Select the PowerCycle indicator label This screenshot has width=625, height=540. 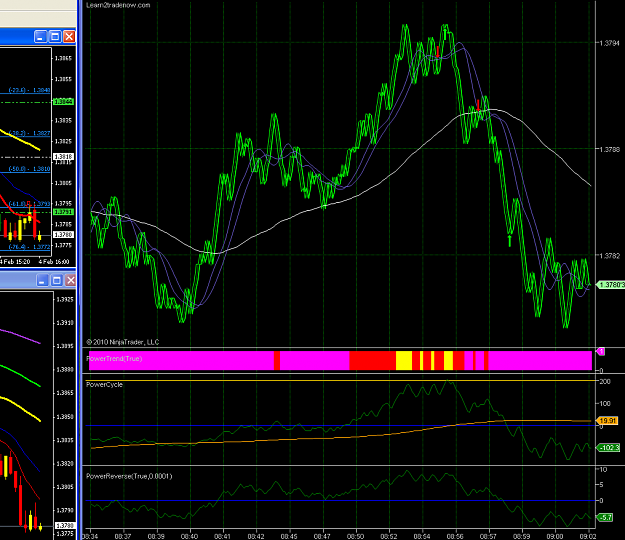coord(104,384)
